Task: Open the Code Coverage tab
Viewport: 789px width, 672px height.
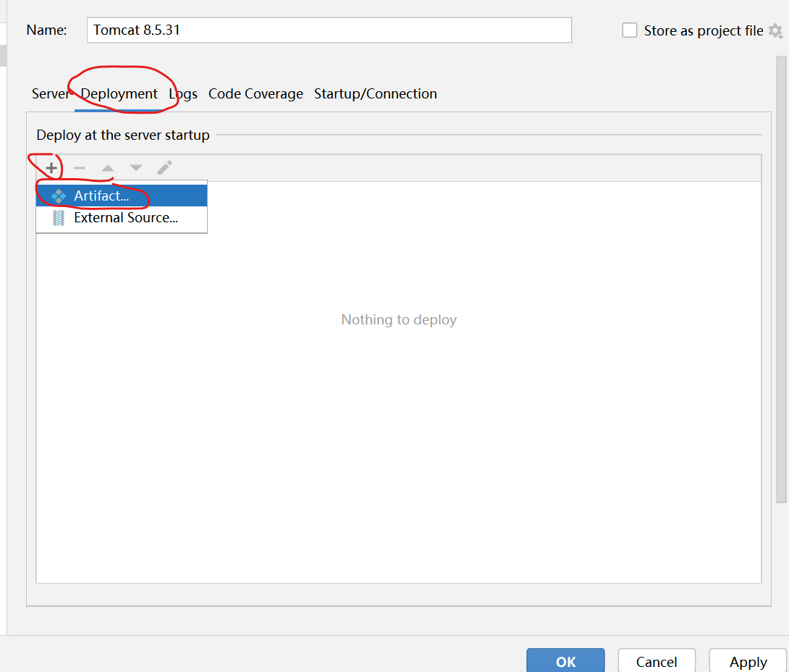Action: [x=256, y=93]
